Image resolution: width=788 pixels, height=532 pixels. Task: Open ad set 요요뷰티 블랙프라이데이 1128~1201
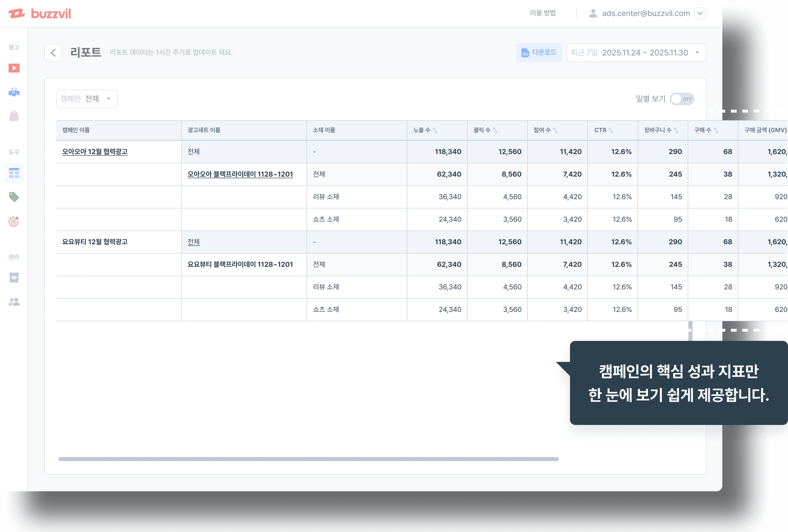pyautogui.click(x=240, y=264)
